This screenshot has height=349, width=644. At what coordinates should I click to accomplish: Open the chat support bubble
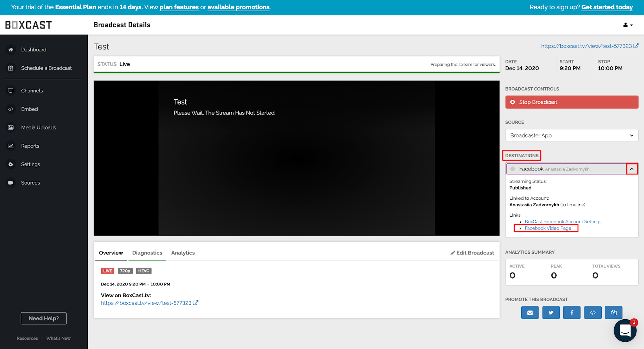coord(625,331)
